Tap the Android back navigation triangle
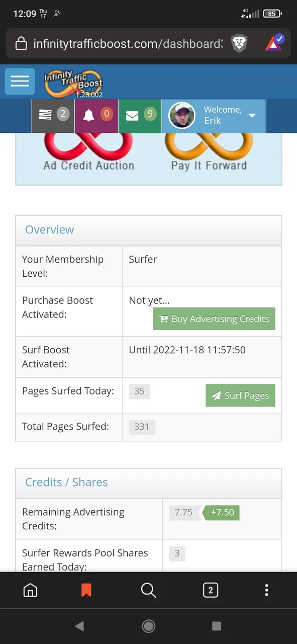The height and width of the screenshot is (644, 297). click(x=79, y=626)
